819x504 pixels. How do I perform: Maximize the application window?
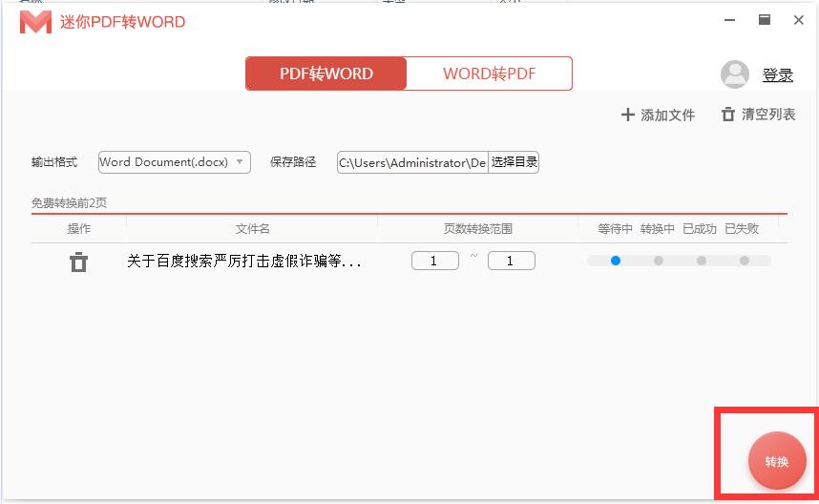click(x=765, y=20)
